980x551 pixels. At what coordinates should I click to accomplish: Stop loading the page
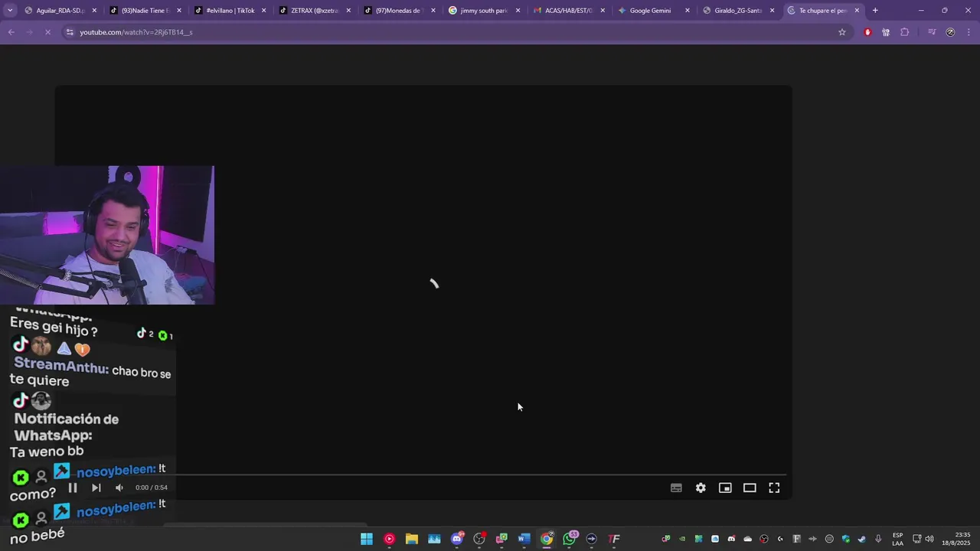[47, 32]
